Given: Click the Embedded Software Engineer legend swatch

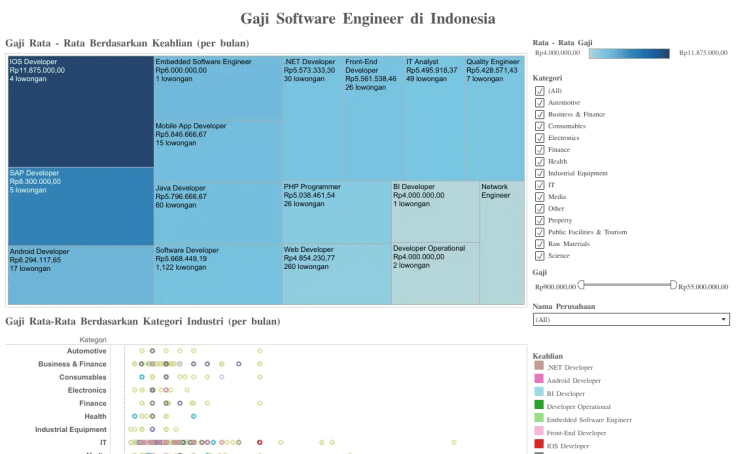Looking at the screenshot, I should click(539, 418).
